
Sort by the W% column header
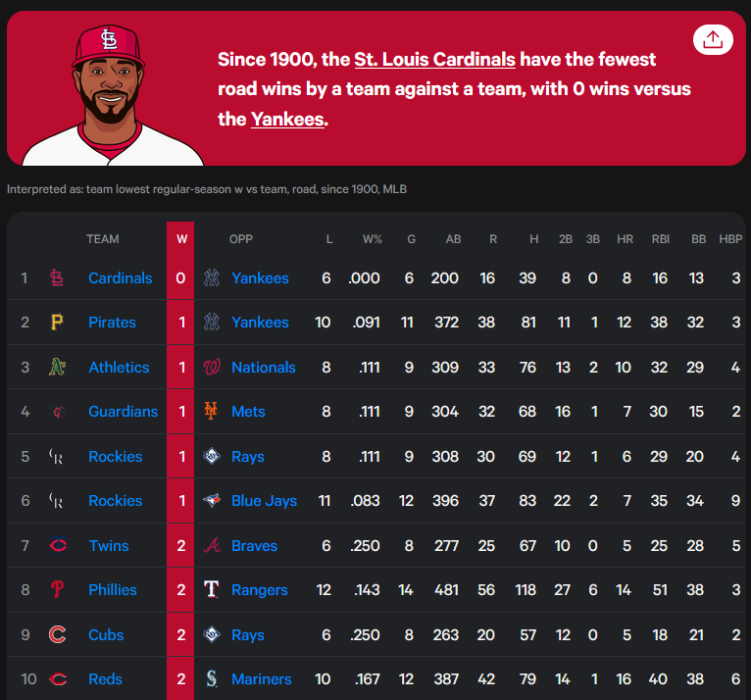point(373,239)
